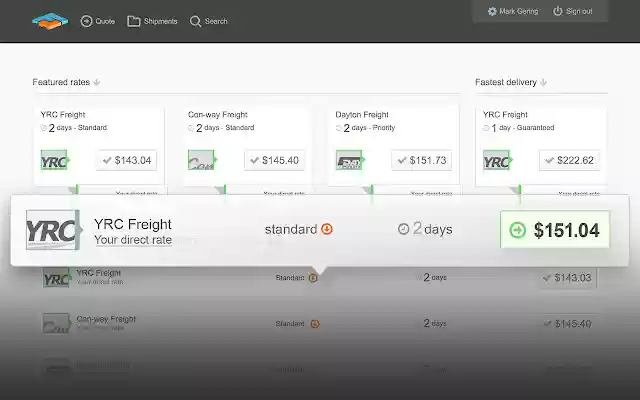Open the Quote page

98,21
